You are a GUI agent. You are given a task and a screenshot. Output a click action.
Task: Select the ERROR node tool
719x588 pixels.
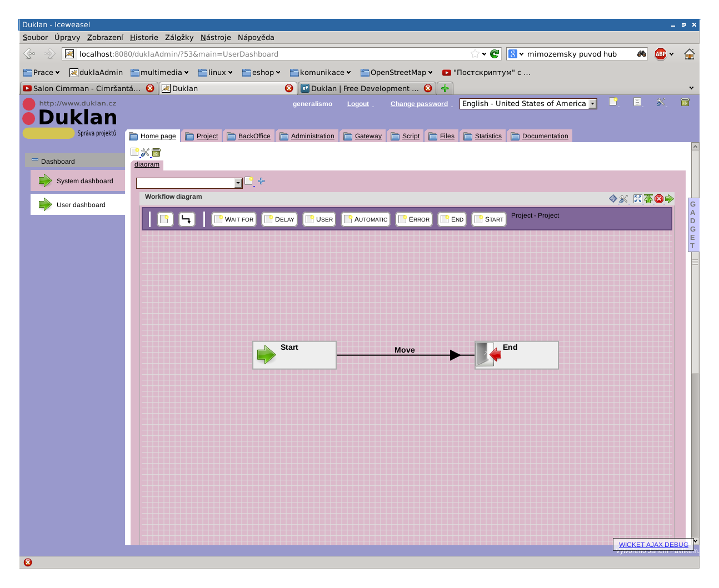413,219
